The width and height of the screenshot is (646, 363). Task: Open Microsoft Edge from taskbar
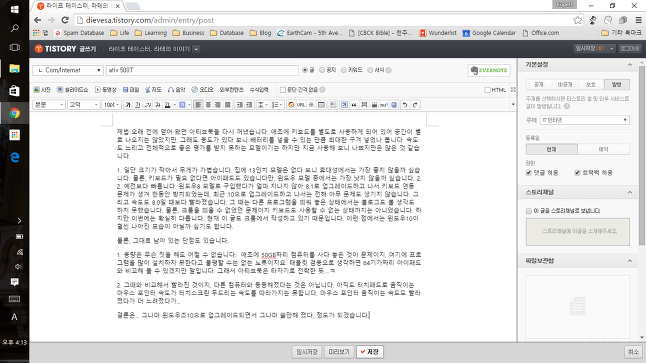[14, 157]
